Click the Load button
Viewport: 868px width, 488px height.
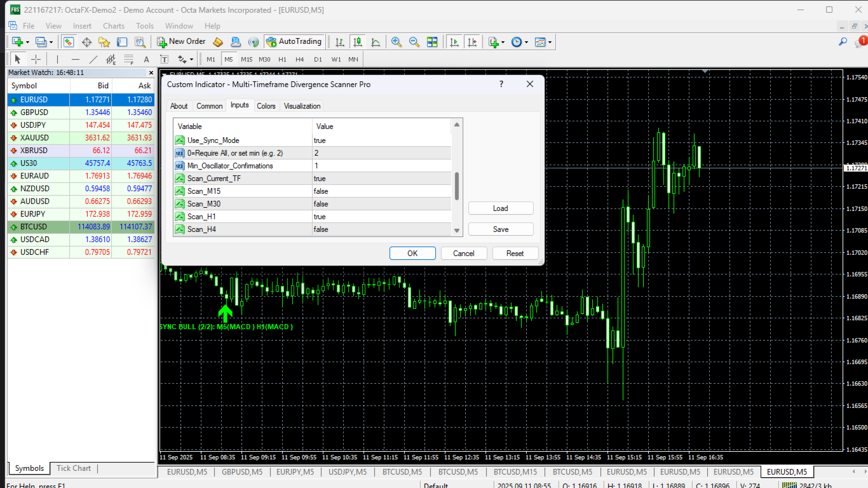pos(500,208)
